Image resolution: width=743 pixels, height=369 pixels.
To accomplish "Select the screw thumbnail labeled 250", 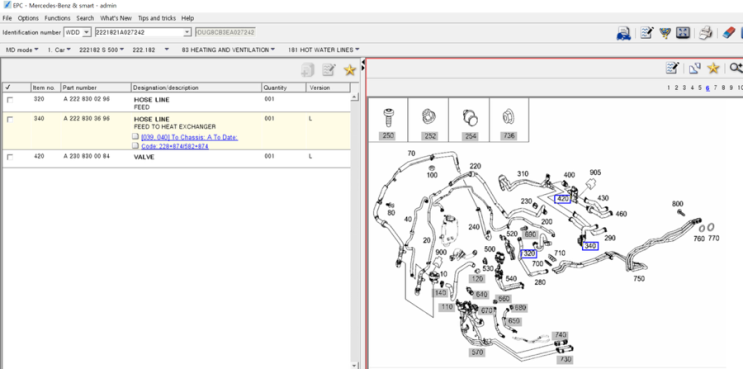I will point(388,120).
